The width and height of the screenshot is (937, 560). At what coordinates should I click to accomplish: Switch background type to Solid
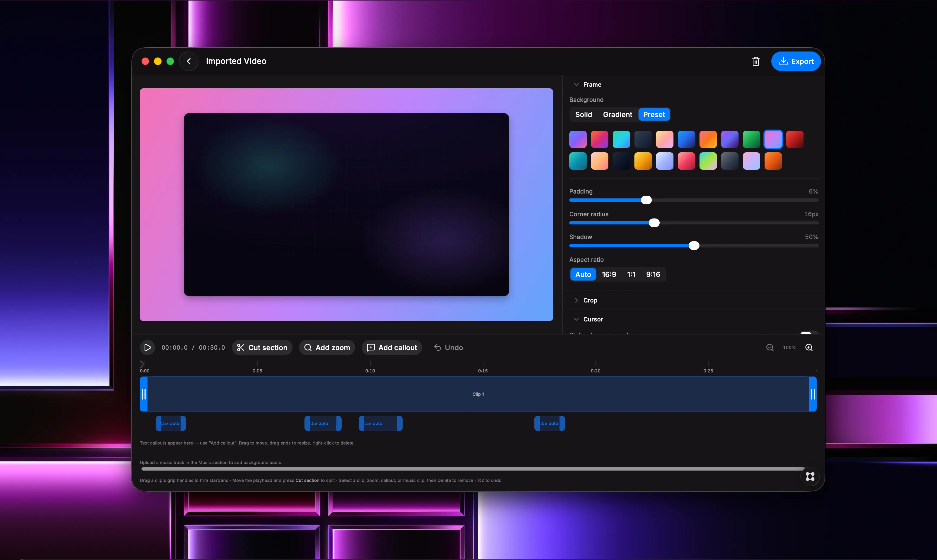tap(583, 115)
